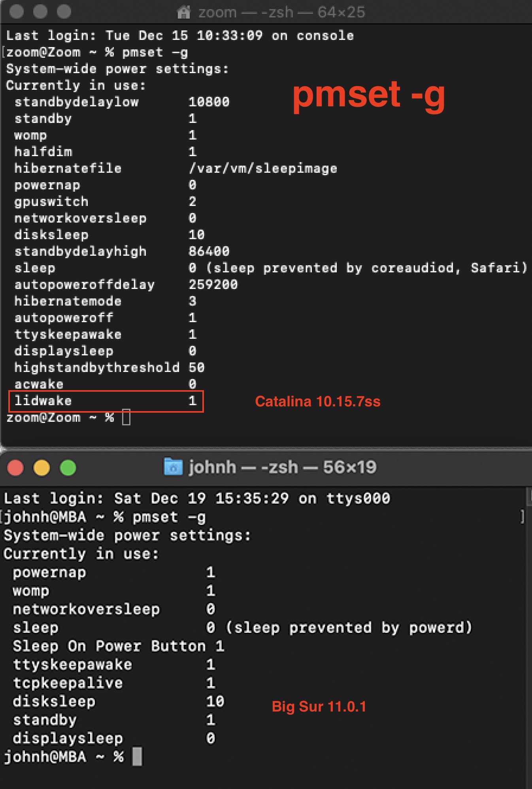Click the third gray button of zoom window
The image size is (532, 789).
click(x=64, y=11)
